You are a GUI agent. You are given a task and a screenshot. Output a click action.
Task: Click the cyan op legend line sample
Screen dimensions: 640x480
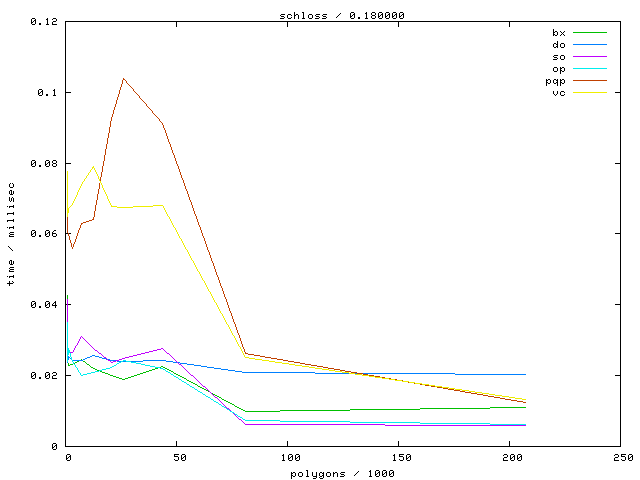tap(590, 69)
